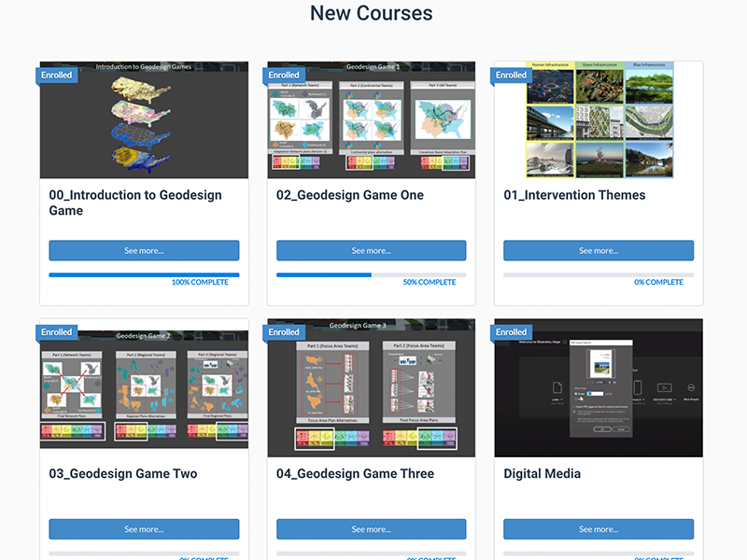Click the 02_Geodesign Game One title

[350, 195]
